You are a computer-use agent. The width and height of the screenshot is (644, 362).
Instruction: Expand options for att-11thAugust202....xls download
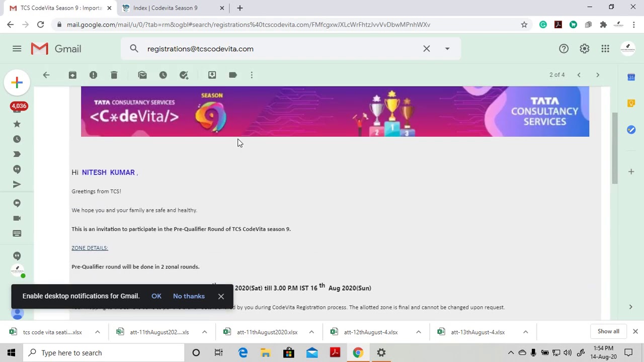coord(204,332)
